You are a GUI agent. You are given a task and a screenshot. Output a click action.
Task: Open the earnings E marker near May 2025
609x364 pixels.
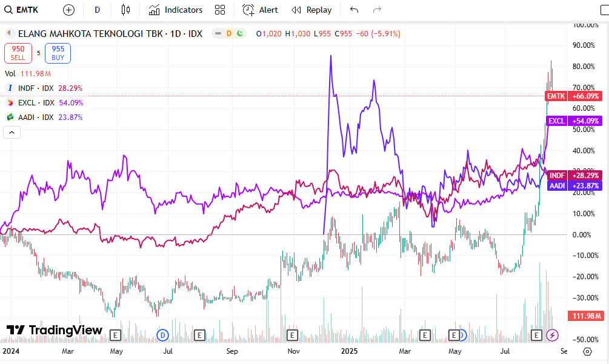[x=454, y=335]
